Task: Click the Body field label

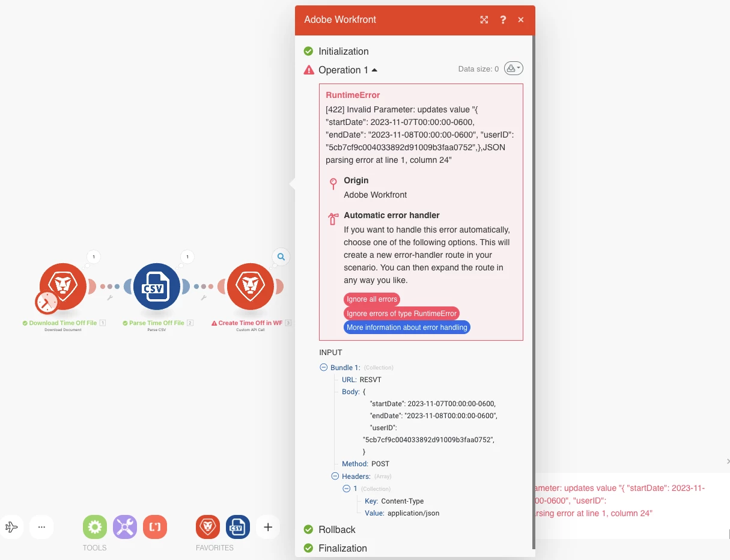Action: tap(350, 392)
